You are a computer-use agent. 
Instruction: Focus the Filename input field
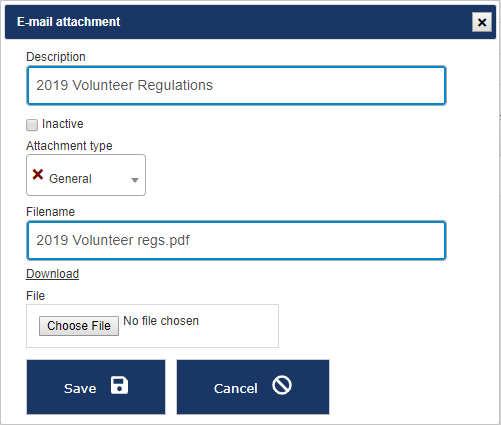click(236, 240)
